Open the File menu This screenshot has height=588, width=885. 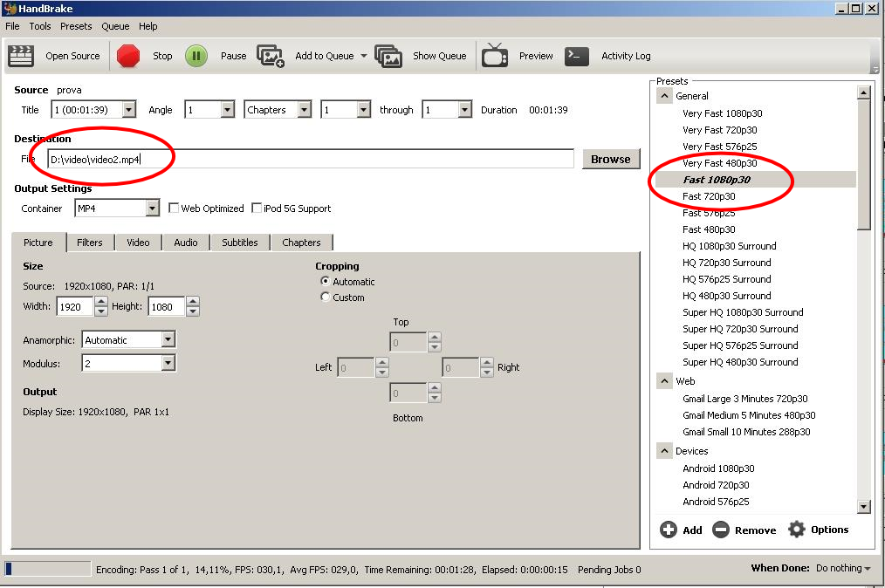[12, 26]
